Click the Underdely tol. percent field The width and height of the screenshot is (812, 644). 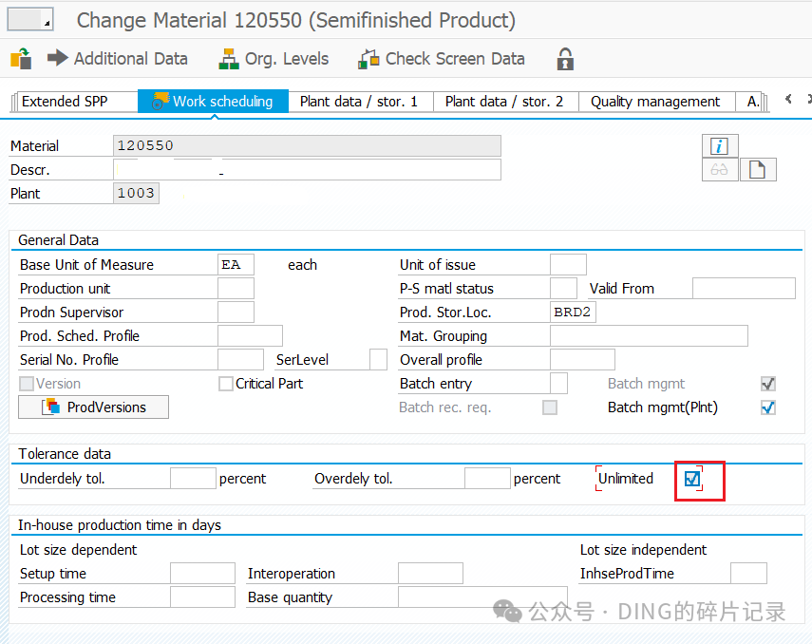[x=193, y=478]
